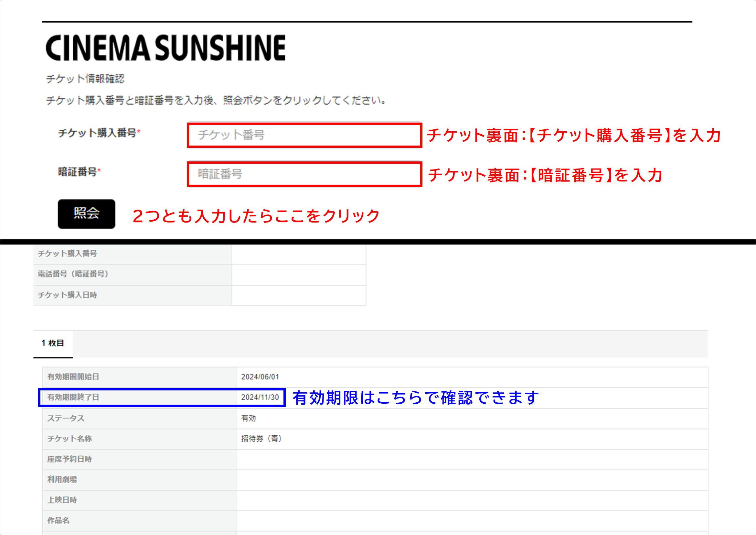Click the 電話番号（暗証番号） table row label

click(x=73, y=274)
